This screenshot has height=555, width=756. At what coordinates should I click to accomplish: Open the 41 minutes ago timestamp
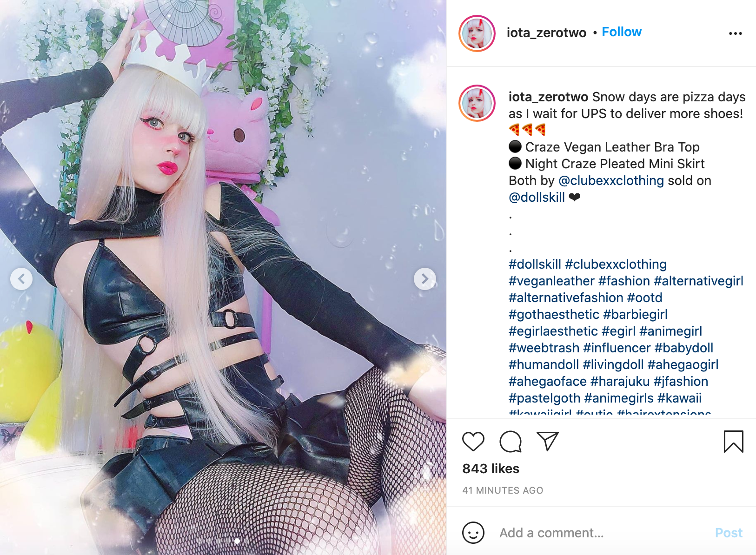[x=503, y=490]
